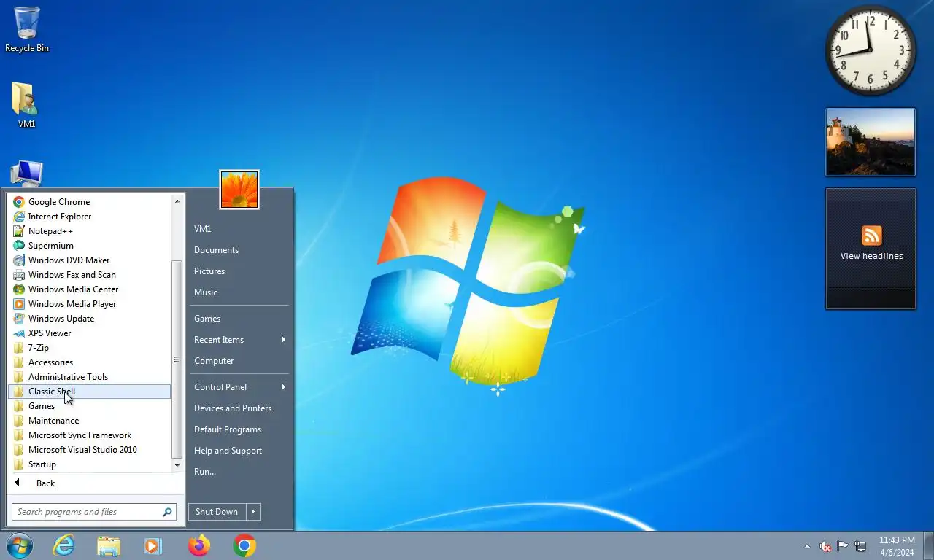Open Windows Fax and Scan
Screen dimensions: 934x560
89,275
